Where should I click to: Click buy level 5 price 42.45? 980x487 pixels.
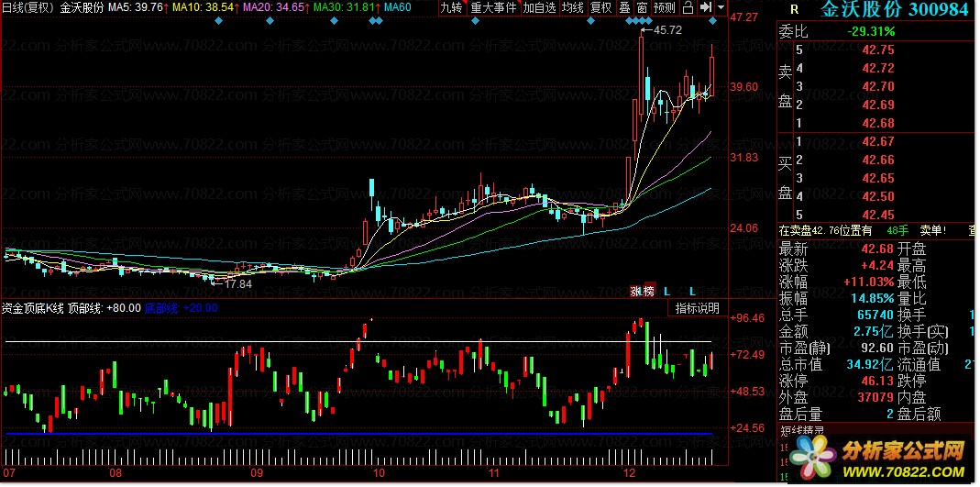pyautogui.click(x=878, y=215)
